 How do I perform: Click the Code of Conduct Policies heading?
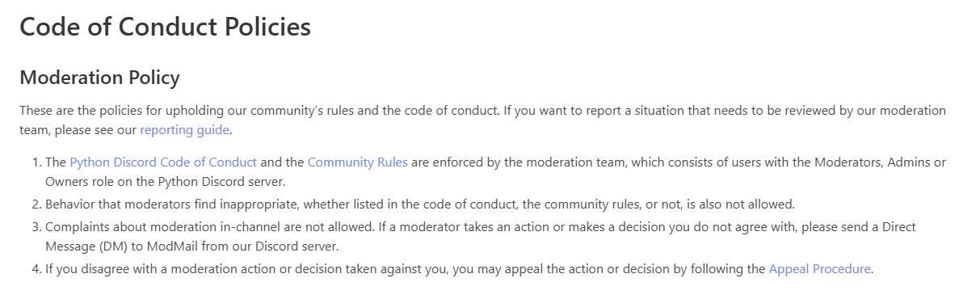[x=165, y=26]
